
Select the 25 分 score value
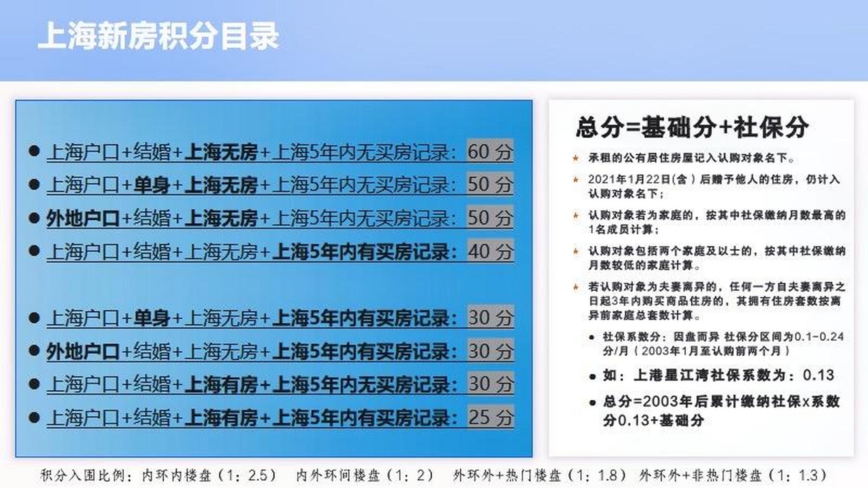coord(490,417)
